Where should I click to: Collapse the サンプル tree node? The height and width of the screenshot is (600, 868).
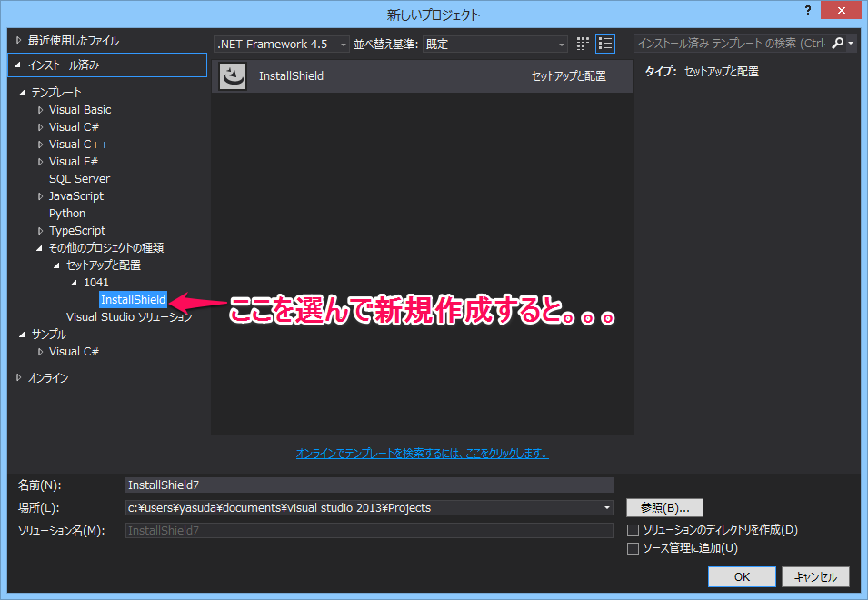point(22,335)
